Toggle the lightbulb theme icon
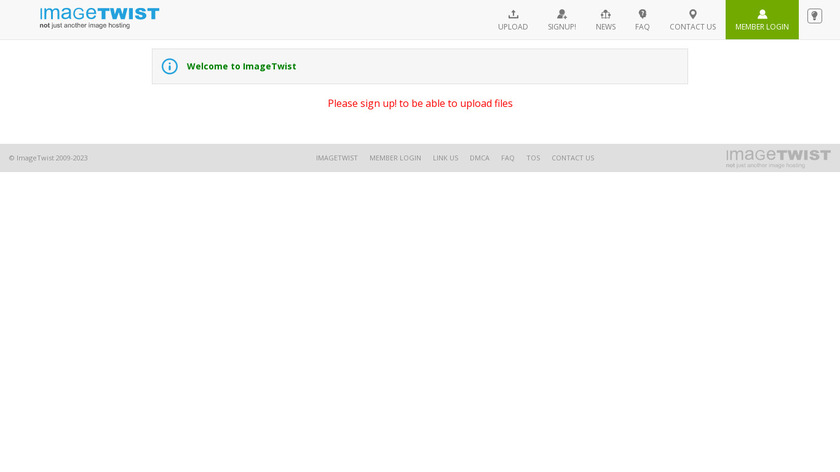The image size is (840, 472). 814,16
